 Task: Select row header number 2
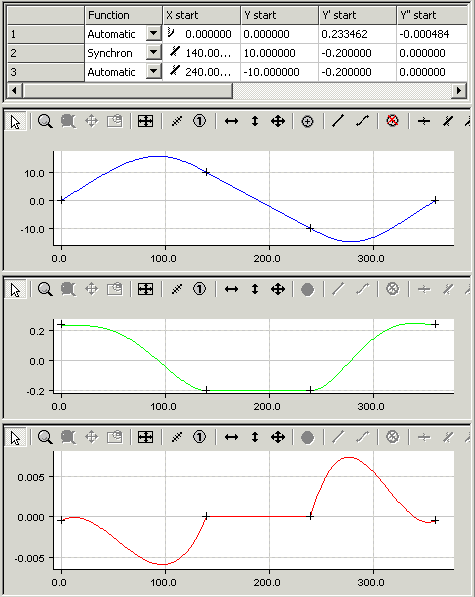[46, 53]
